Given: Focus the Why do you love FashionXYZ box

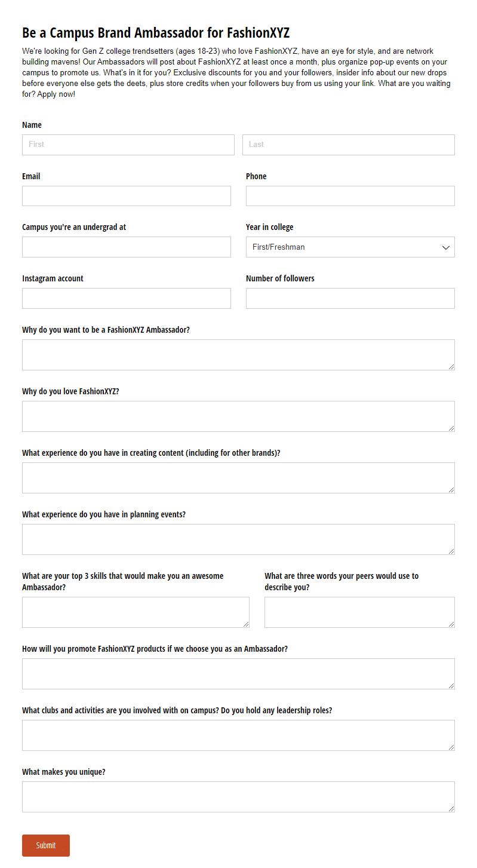Looking at the screenshot, I should (238, 416).
